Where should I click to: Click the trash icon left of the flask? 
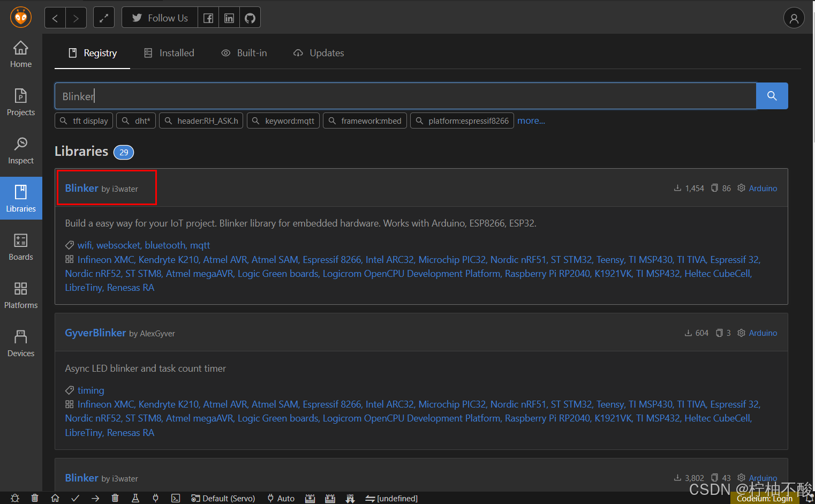(x=115, y=498)
